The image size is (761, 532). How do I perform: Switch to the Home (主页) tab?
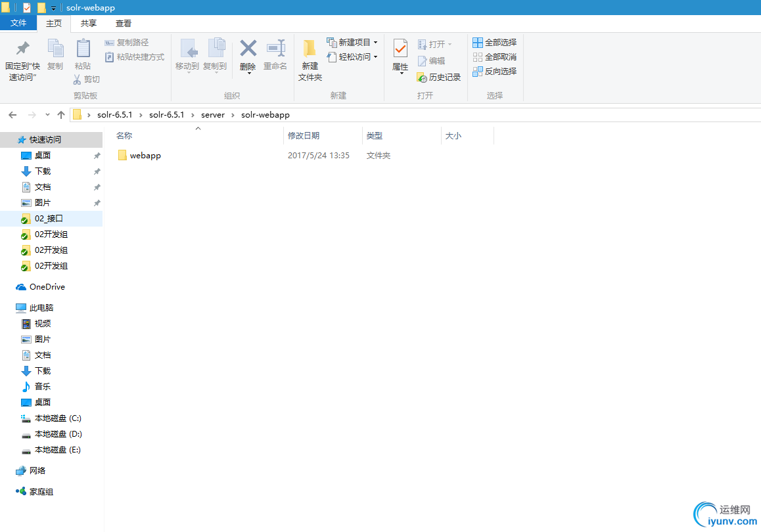tap(54, 23)
